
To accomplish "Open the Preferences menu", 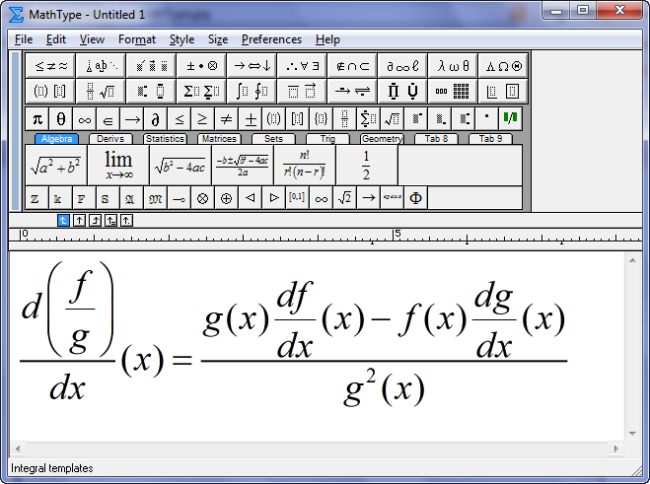I will [271, 40].
